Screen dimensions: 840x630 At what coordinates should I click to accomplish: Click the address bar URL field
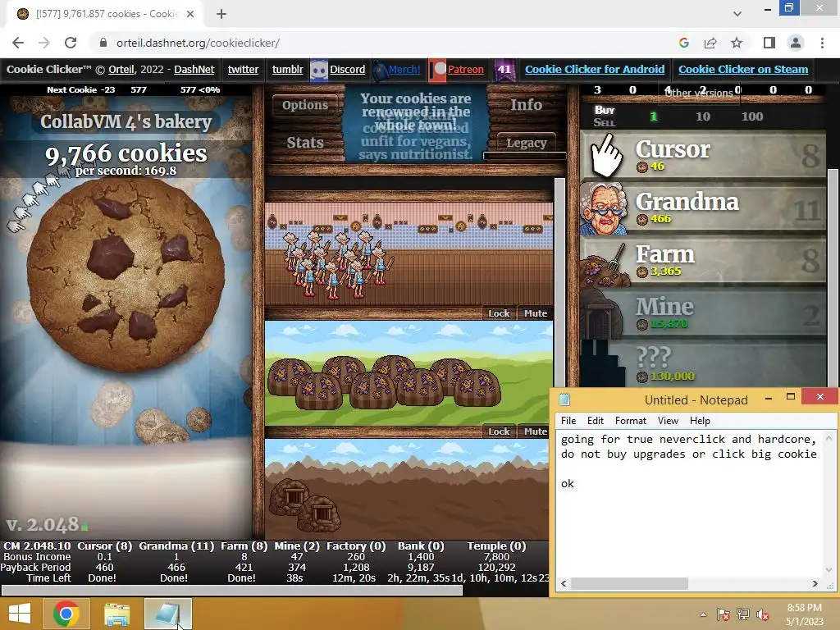click(375, 43)
